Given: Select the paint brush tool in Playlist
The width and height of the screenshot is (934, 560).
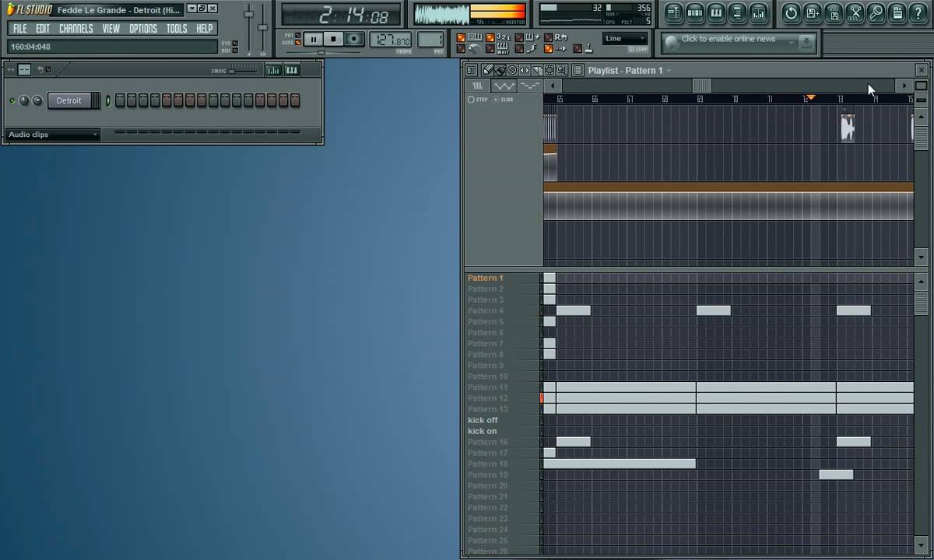Looking at the screenshot, I should [x=500, y=70].
